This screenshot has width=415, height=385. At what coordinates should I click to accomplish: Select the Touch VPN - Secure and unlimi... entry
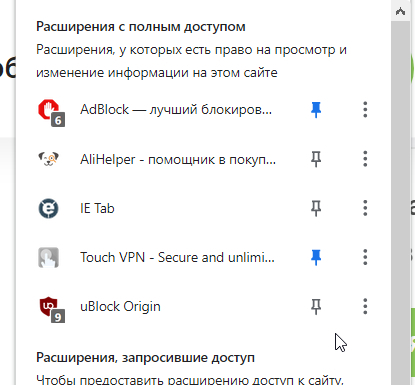point(177,257)
